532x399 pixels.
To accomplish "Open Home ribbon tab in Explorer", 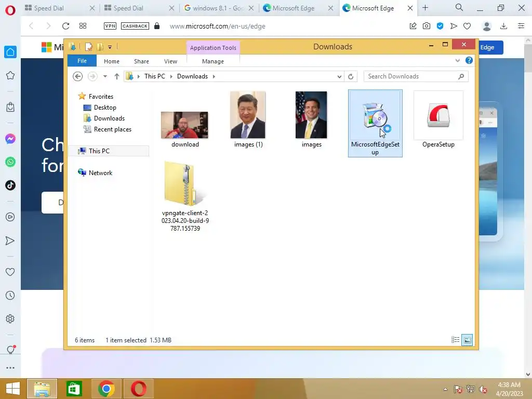I will [112, 61].
